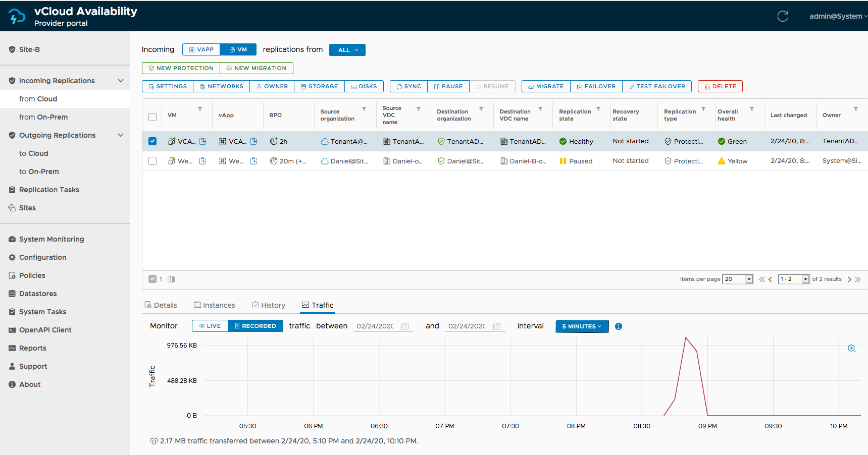Click the end date input field
Image resolution: width=868 pixels, height=455 pixels.
click(x=467, y=326)
